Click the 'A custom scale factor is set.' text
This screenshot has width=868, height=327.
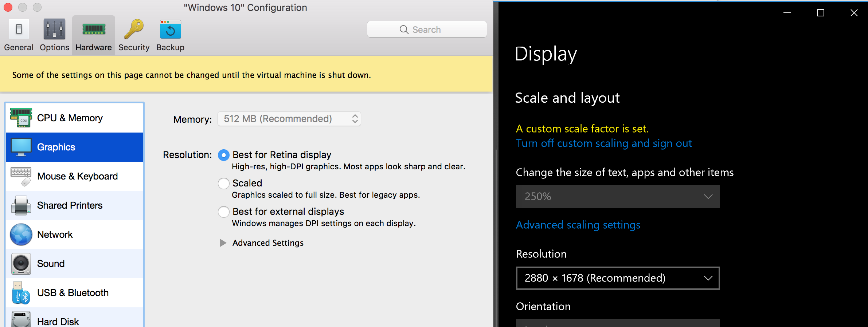[x=582, y=129]
